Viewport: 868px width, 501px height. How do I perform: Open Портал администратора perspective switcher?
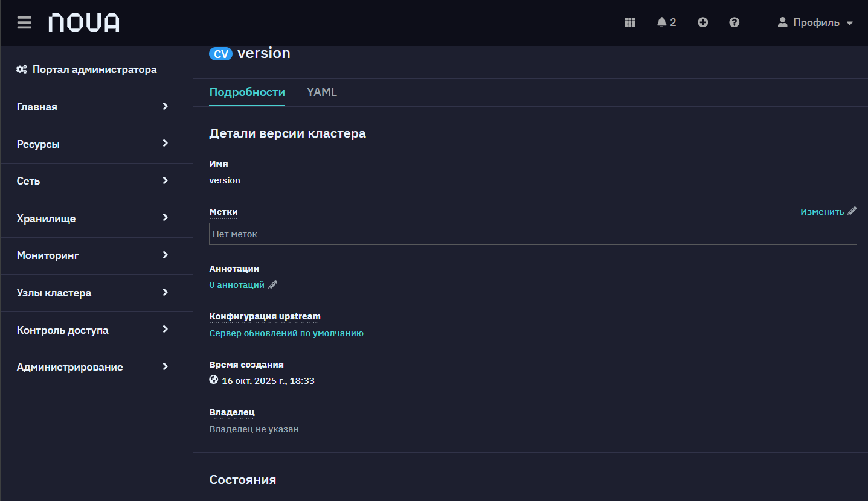pos(87,69)
